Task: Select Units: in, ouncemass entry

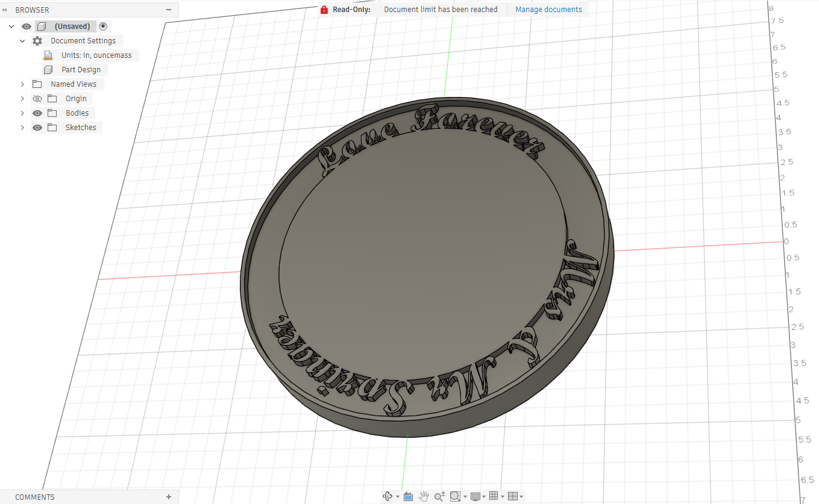Action: pyautogui.click(x=96, y=55)
